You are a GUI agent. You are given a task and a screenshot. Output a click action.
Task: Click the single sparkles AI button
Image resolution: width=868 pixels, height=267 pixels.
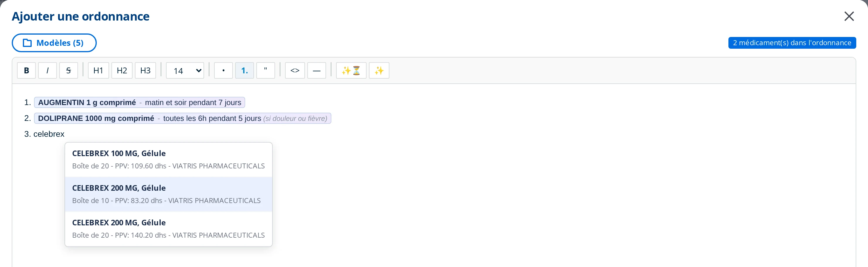pos(379,70)
